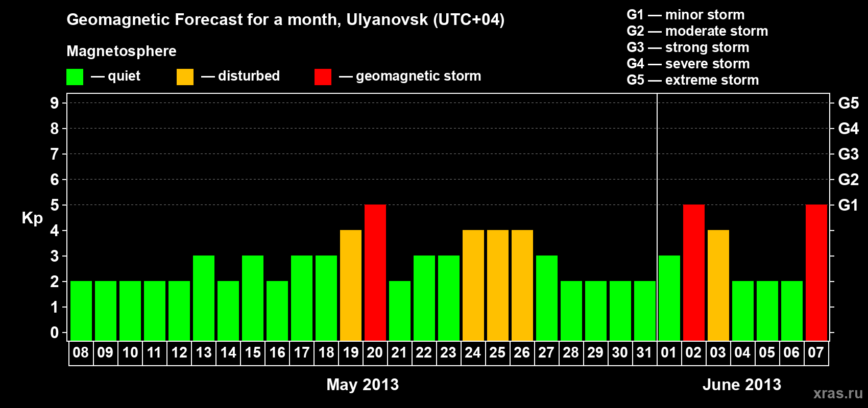The width and height of the screenshot is (868, 408).
Task: Click the Geomagnetic Forecast chart title
Action: click(x=285, y=20)
